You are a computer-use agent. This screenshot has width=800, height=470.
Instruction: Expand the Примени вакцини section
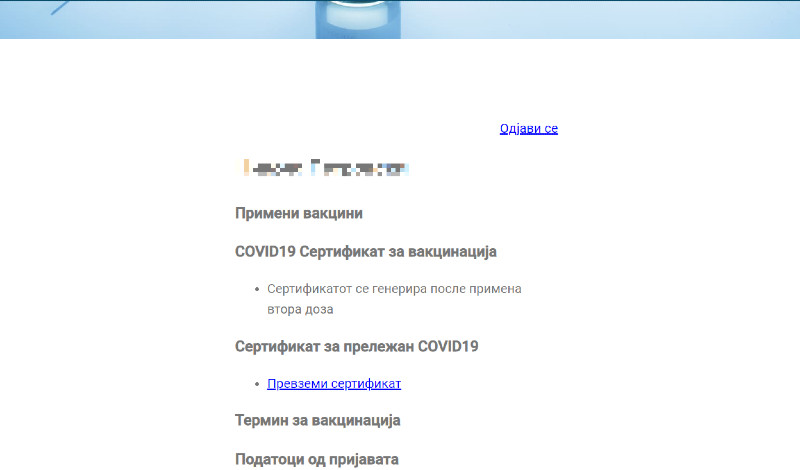coord(298,213)
